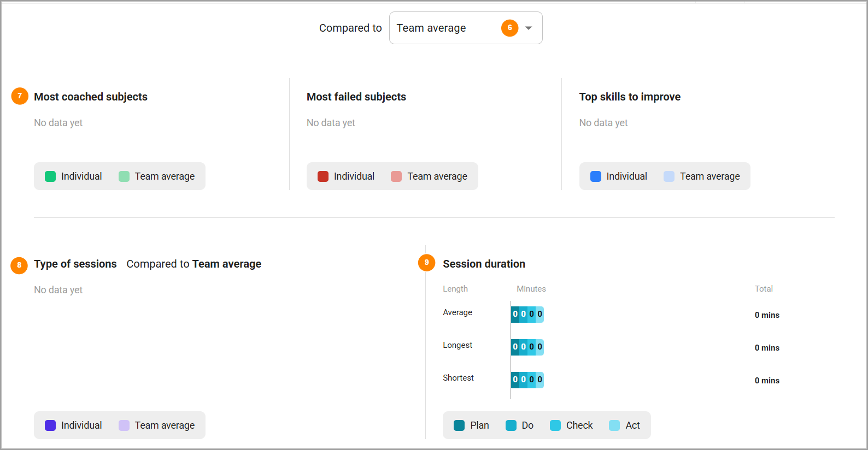The width and height of the screenshot is (868, 450).
Task: Click the orange number 6 badge
Action: coord(509,28)
